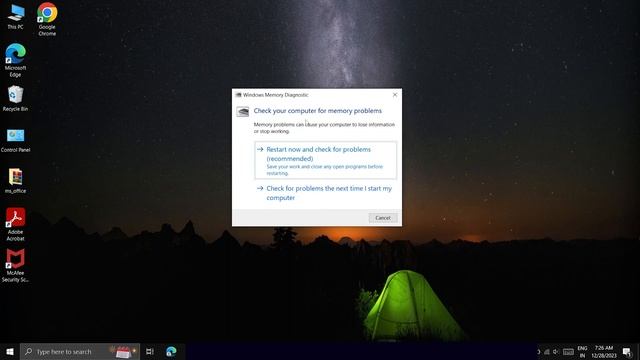Screen dimensions: 640x360
Task: Close the Windows Memory Diagnostic window
Action: pyautogui.click(x=395, y=95)
